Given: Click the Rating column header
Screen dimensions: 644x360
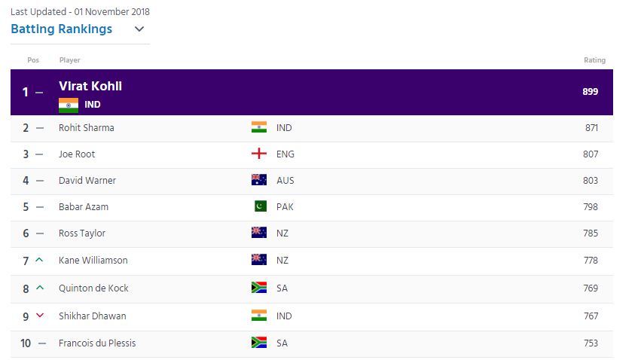Looking at the screenshot, I should click(x=594, y=60).
